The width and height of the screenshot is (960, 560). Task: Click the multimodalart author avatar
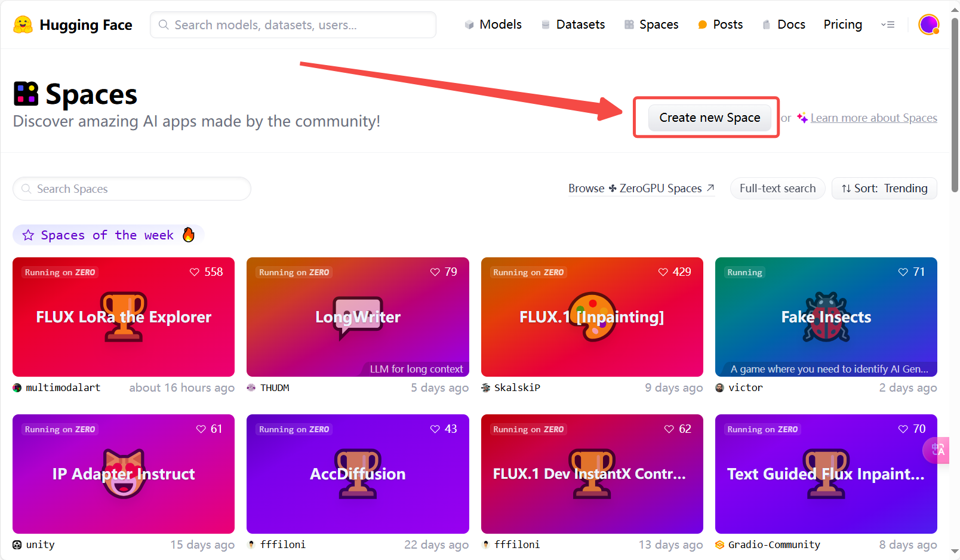(x=17, y=388)
